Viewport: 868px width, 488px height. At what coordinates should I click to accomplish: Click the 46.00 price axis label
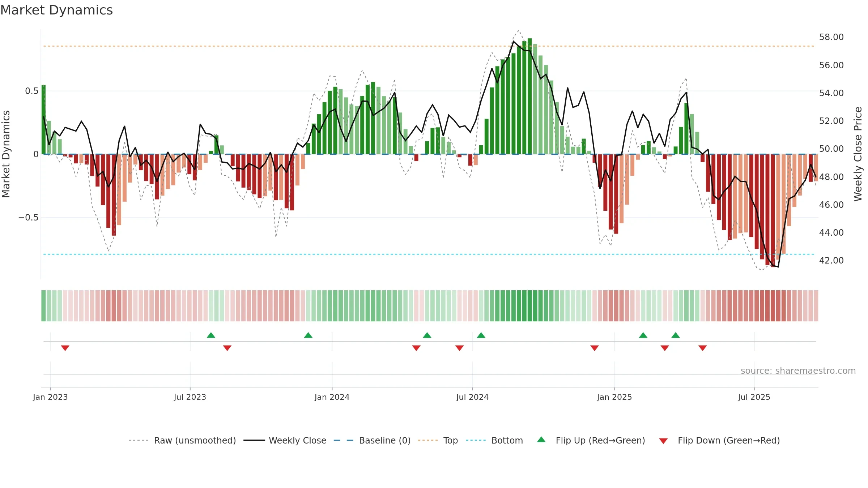pos(831,205)
